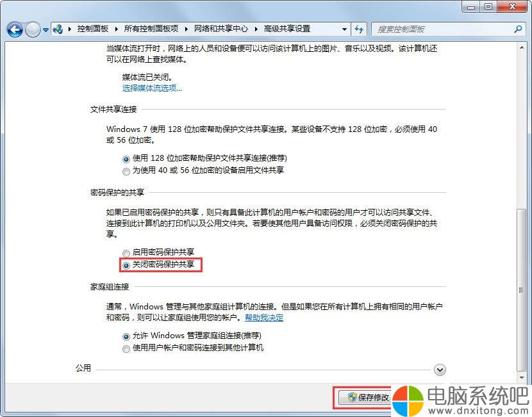Open 选择媒体流选项 link
Screen dimensions: 532x417
click(x=152, y=88)
